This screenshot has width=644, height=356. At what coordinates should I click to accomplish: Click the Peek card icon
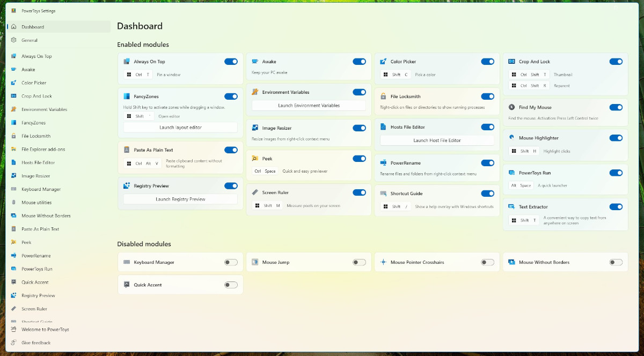[255, 159]
